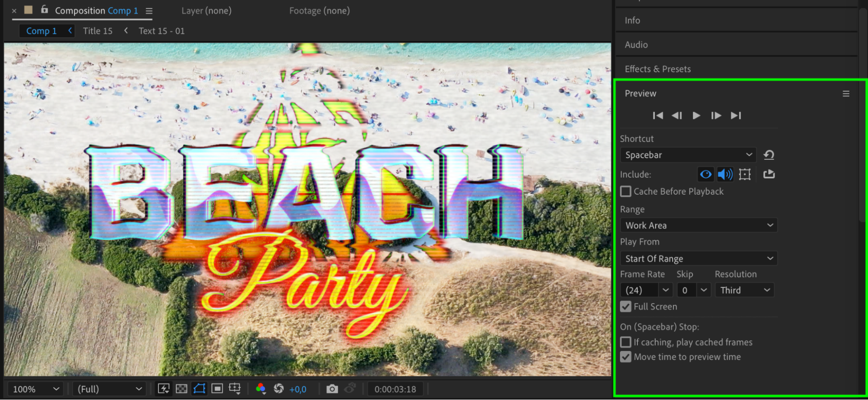Toggle the transparency grid

[x=182, y=389]
